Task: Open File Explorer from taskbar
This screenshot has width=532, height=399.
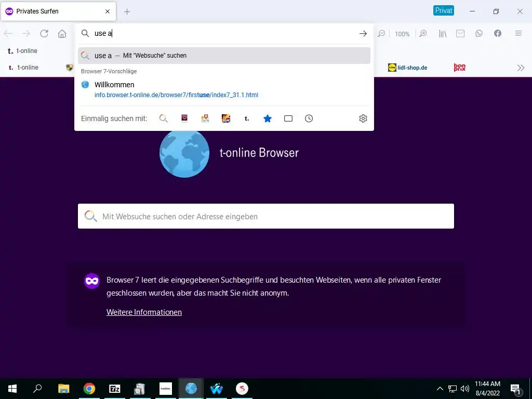Action: point(63,389)
